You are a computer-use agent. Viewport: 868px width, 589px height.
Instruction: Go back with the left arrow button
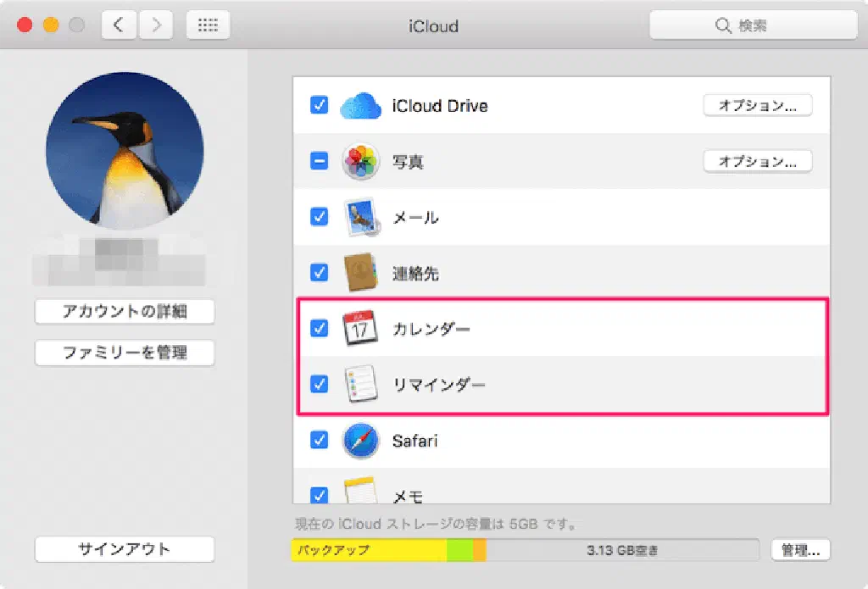click(x=119, y=25)
